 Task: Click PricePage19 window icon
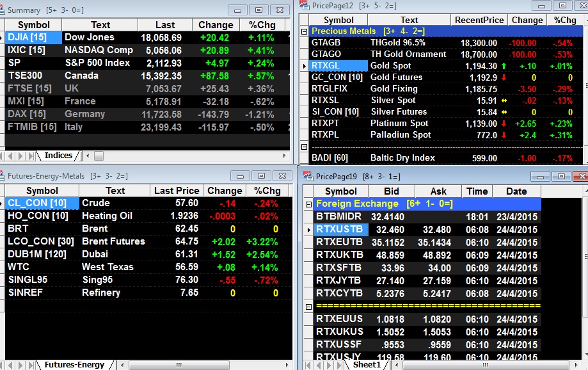pyautogui.click(x=308, y=176)
